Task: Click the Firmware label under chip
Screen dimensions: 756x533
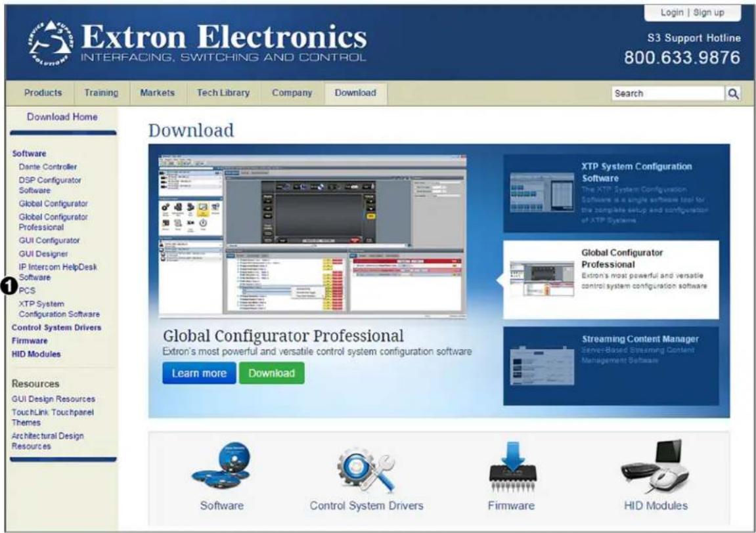Action: (511, 505)
